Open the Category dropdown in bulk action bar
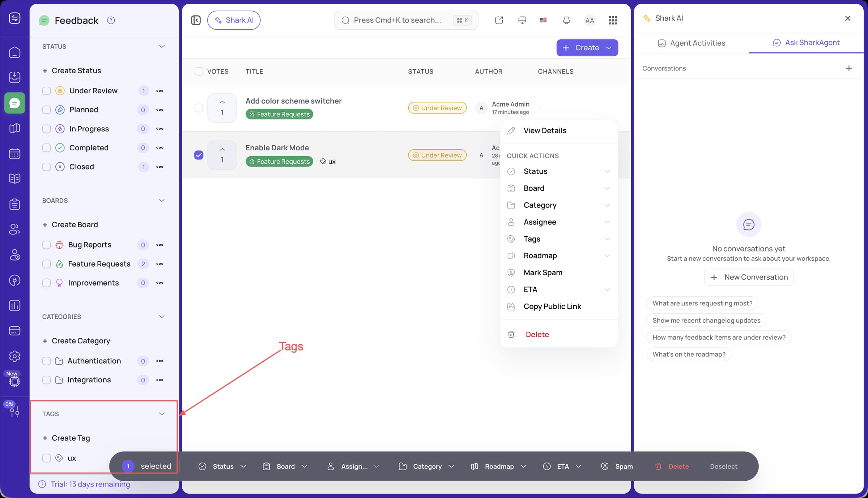 point(426,466)
